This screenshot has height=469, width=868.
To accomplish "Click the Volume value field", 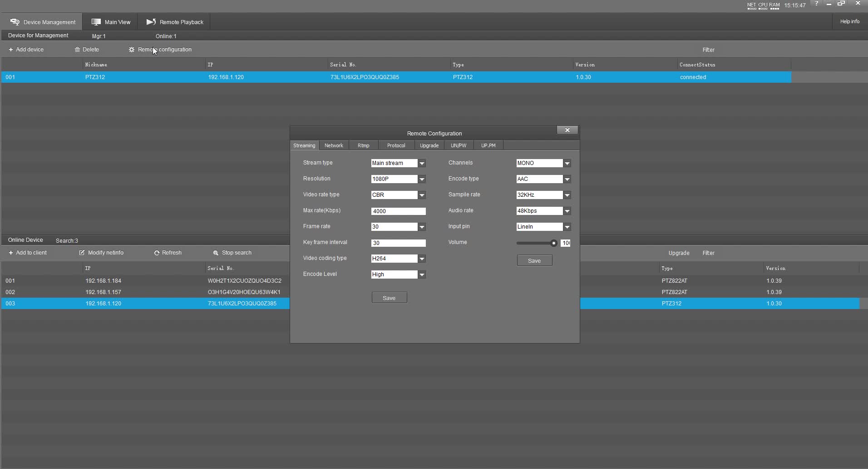I will (566, 243).
